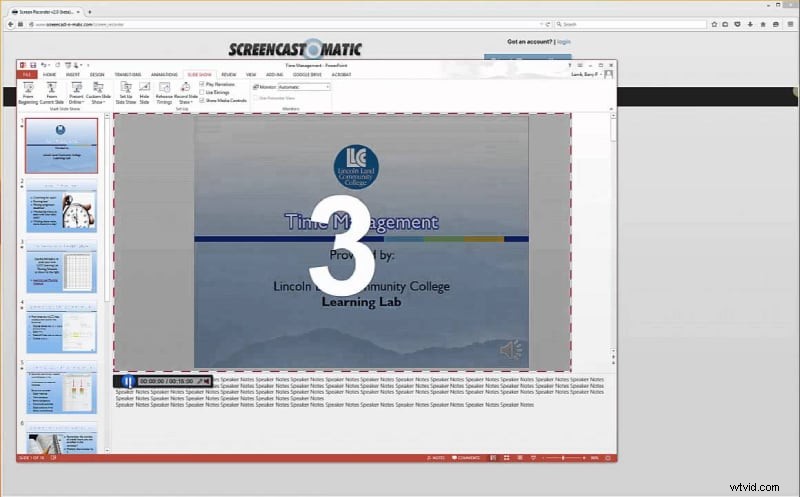Select slide 6 thumbnail
800x497 pixels.
pos(61,439)
